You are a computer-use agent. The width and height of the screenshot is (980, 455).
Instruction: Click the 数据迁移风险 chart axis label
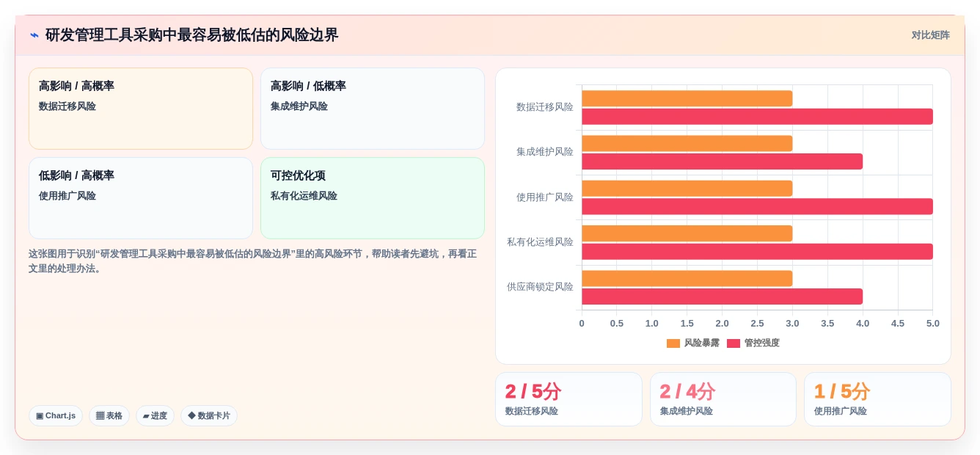click(545, 107)
